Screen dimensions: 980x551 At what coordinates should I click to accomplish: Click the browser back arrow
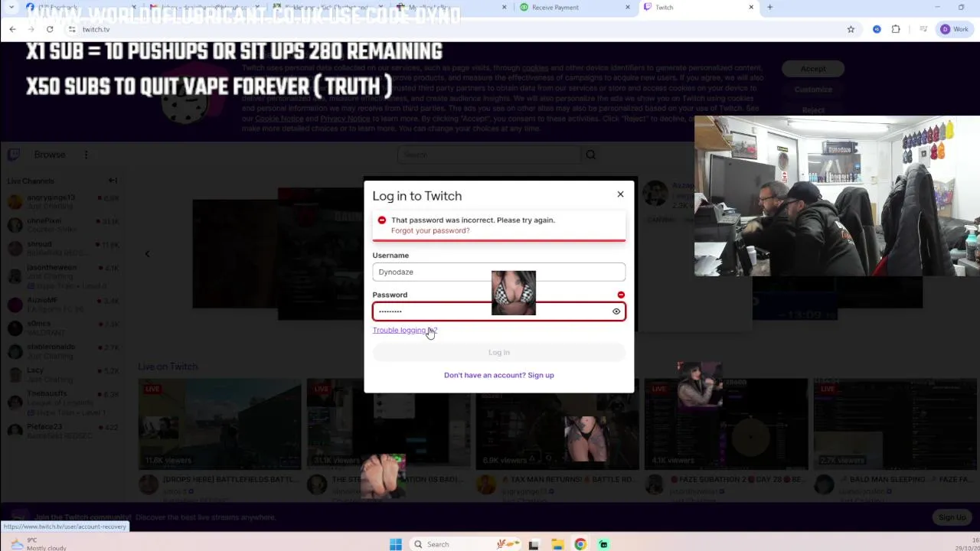pos(12,29)
